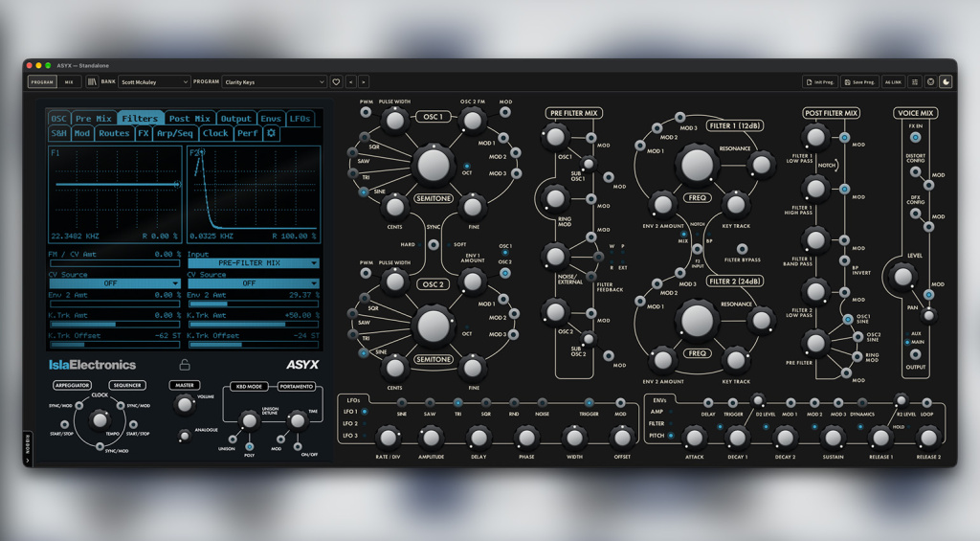This screenshot has width=980, height=541.
Task: Open the F2 CV Source dropdown
Action: click(x=253, y=283)
